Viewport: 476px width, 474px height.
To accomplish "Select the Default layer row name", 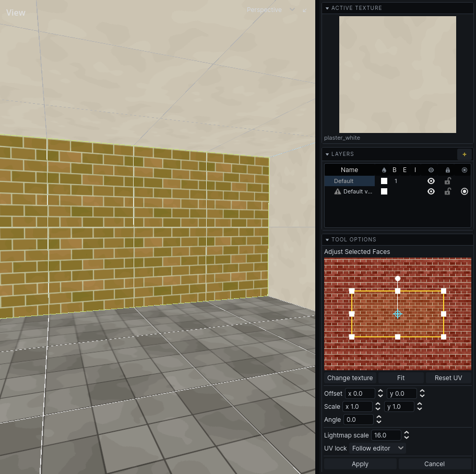I will coord(343,181).
